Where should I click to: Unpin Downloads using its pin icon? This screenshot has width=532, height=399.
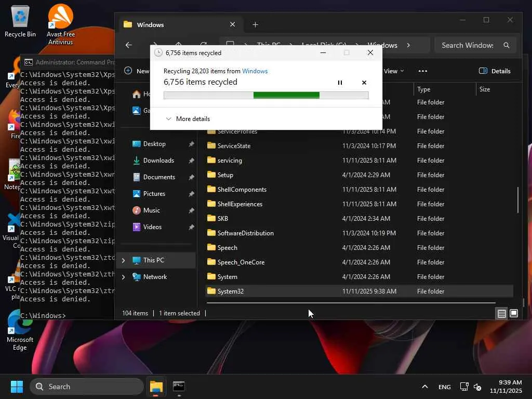[191, 161]
